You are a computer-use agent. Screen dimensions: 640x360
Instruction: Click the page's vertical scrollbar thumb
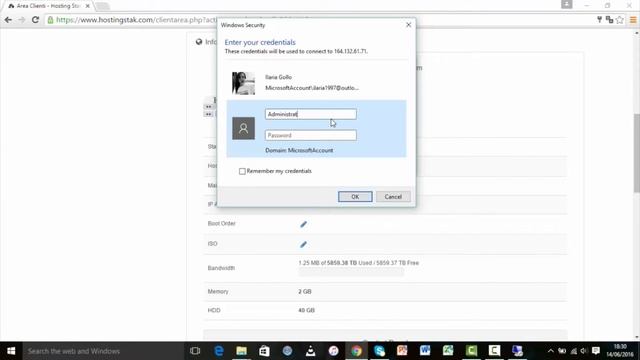(636, 153)
